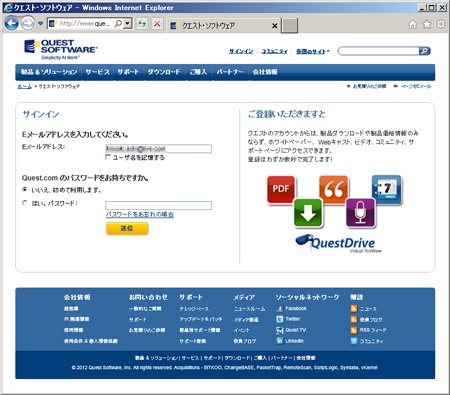Check the ユーザ名を記憶する checkbox

108,157
